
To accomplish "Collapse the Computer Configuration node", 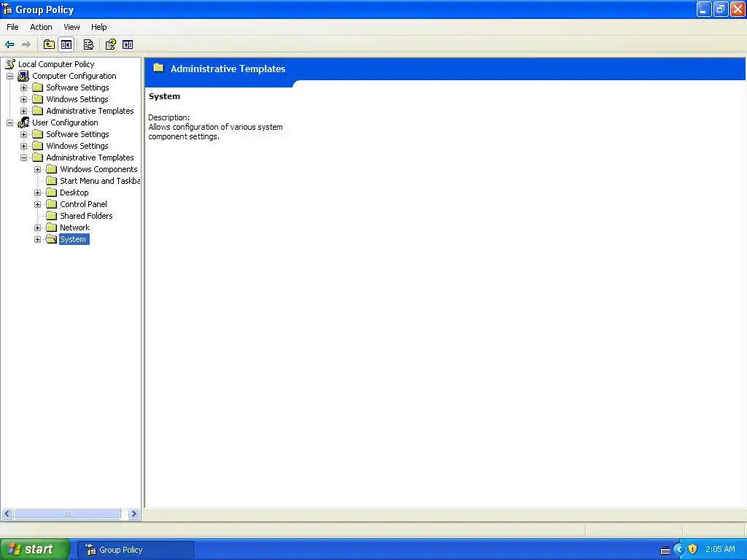I will [9, 76].
